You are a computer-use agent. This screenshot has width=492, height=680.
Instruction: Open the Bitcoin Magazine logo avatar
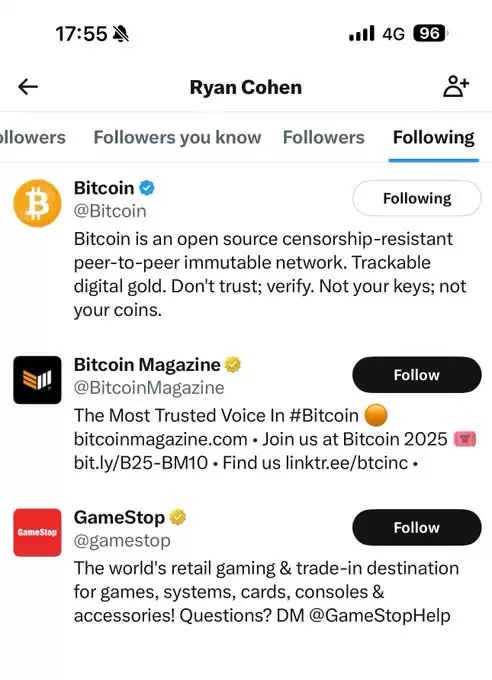(x=37, y=380)
